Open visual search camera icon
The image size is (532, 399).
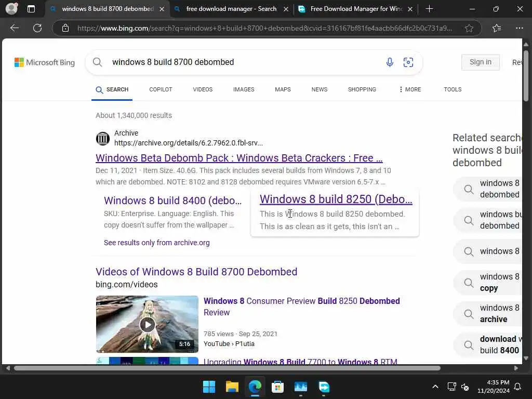coord(408,62)
